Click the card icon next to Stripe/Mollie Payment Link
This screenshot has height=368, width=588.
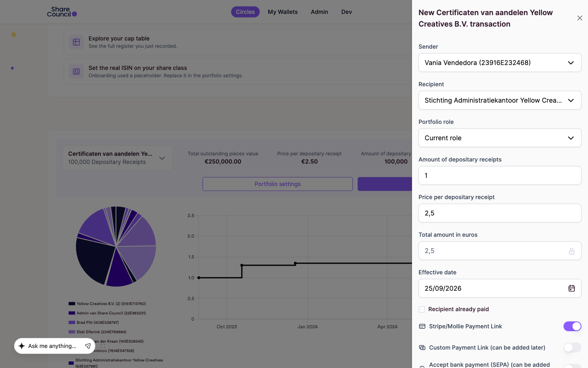pyautogui.click(x=422, y=326)
